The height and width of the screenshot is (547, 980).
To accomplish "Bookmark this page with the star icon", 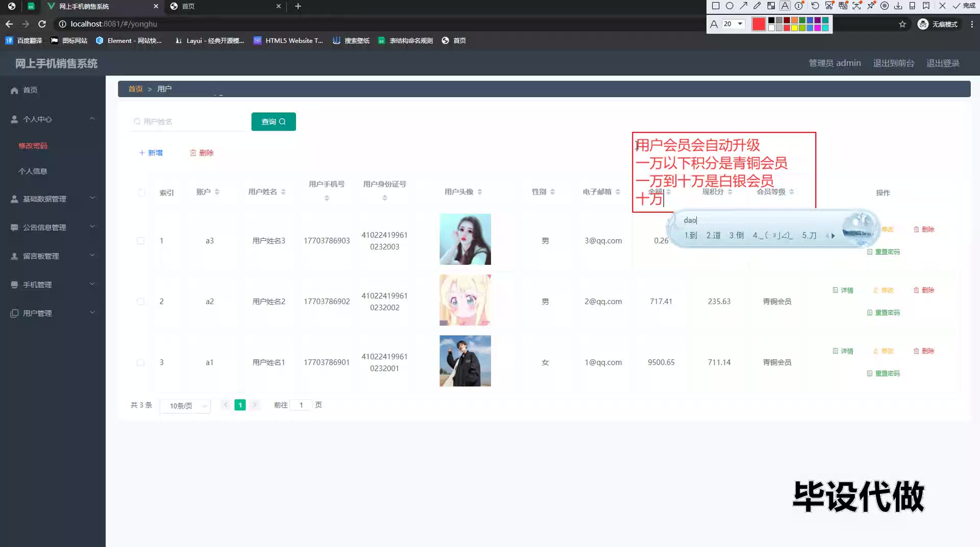I will 902,24.
